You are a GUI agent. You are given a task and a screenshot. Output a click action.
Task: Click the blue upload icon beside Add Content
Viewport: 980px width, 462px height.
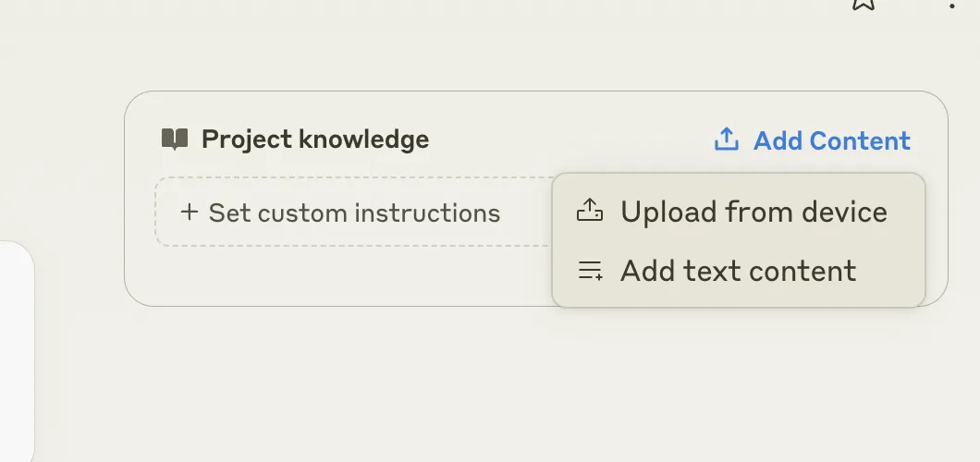point(727,140)
